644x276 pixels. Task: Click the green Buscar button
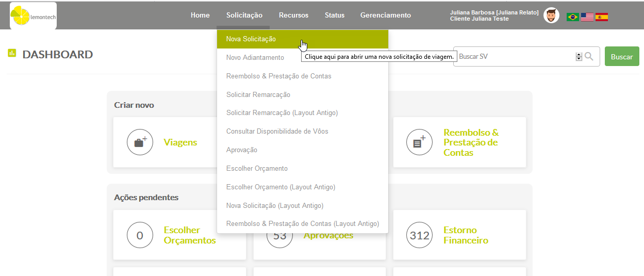coord(622,56)
